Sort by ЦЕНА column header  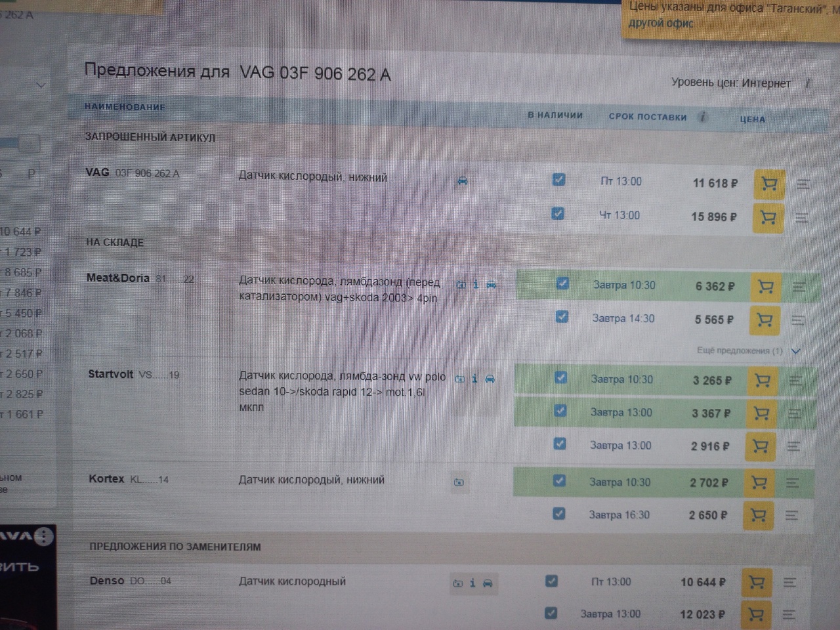[x=752, y=119]
